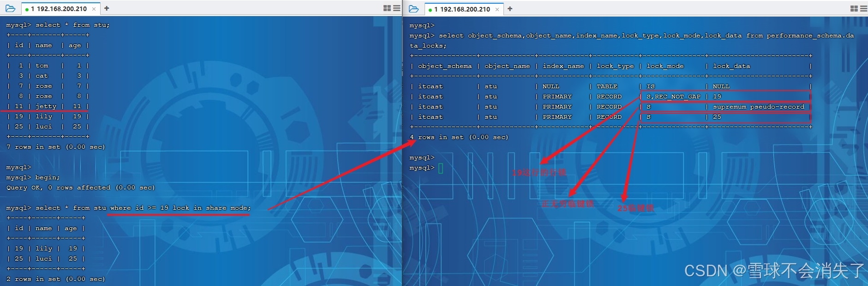868x286 pixels.
Task: Click the 'TABLE' lock_type cell
Action: [607, 86]
